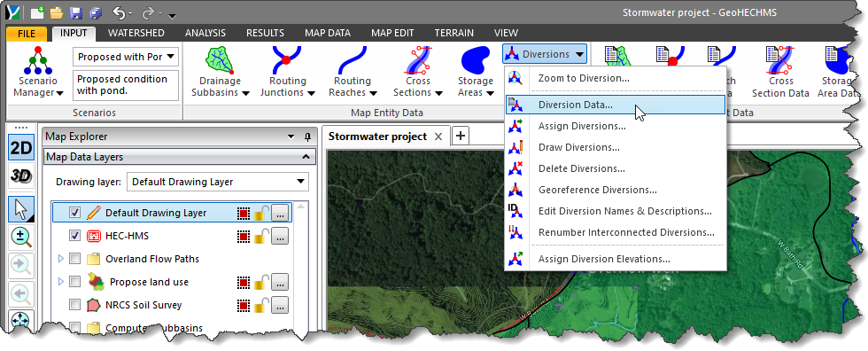Open the FILE tab
Image resolution: width=868 pixels, height=351 pixels.
(26, 33)
